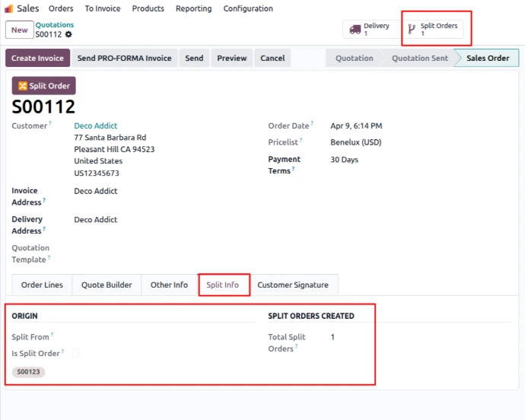525x420 pixels.
Task: Open the Deco Addict customer link
Action: point(96,126)
